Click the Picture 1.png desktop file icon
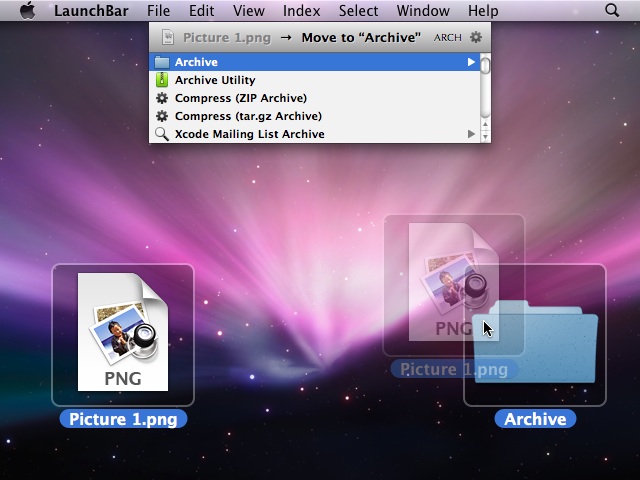Viewport: 640px width, 480px height. pyautogui.click(x=123, y=333)
